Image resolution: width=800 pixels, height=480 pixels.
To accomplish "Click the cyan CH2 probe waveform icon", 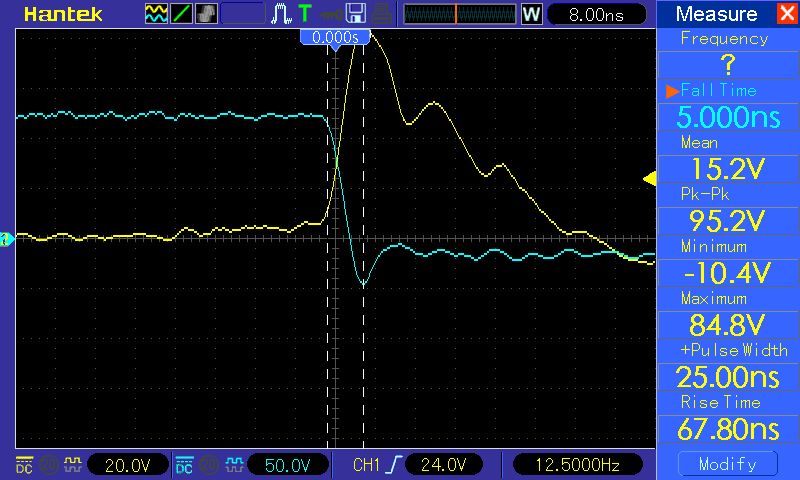I will coord(234,465).
